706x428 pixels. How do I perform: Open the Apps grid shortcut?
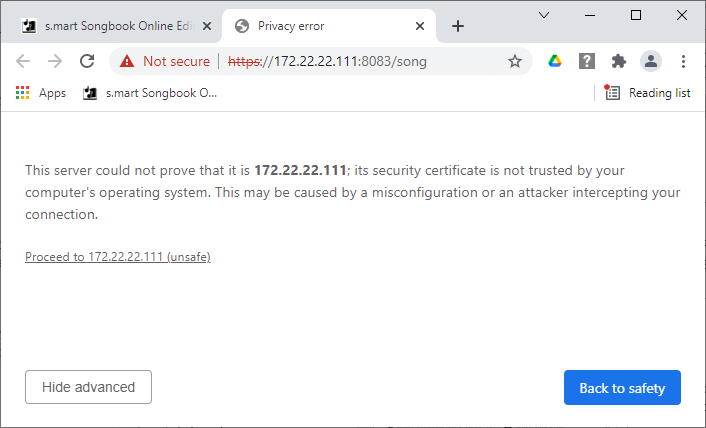pyautogui.click(x=41, y=93)
